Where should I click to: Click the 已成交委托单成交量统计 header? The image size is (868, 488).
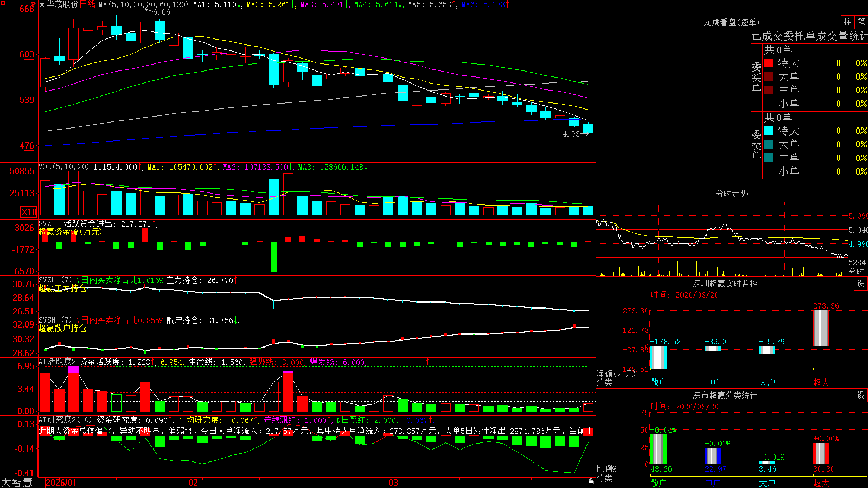pos(810,36)
